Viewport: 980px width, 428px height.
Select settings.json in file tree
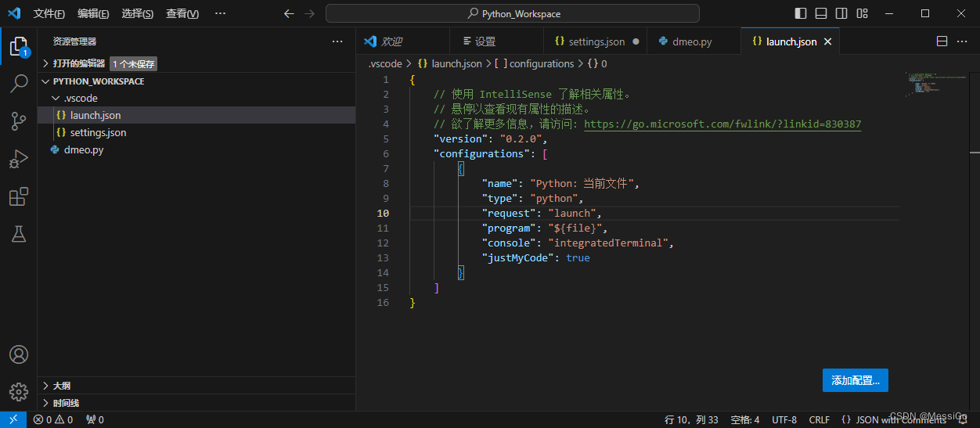click(x=196, y=132)
